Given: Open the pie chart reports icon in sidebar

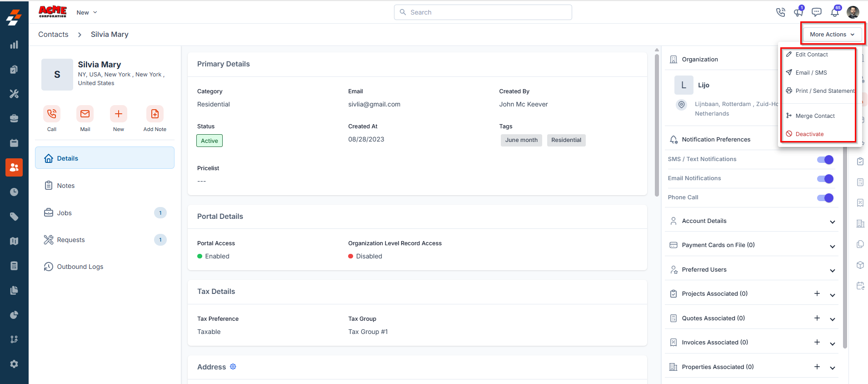Looking at the screenshot, I should (x=14, y=315).
